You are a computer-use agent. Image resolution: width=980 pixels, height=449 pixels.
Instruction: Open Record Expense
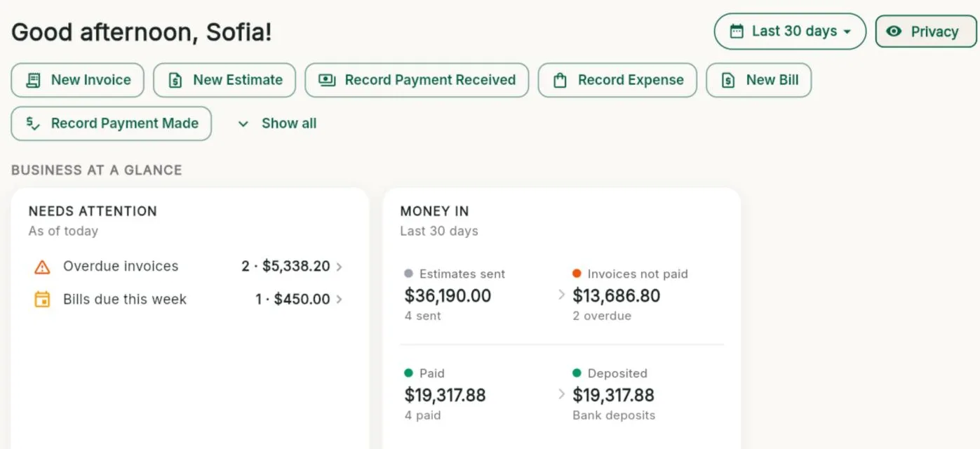point(617,80)
